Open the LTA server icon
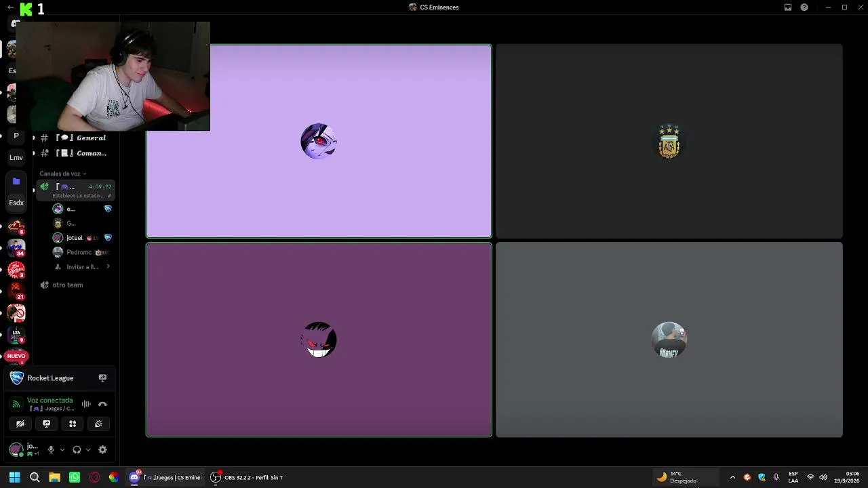This screenshot has width=868, height=488. click(x=16, y=335)
